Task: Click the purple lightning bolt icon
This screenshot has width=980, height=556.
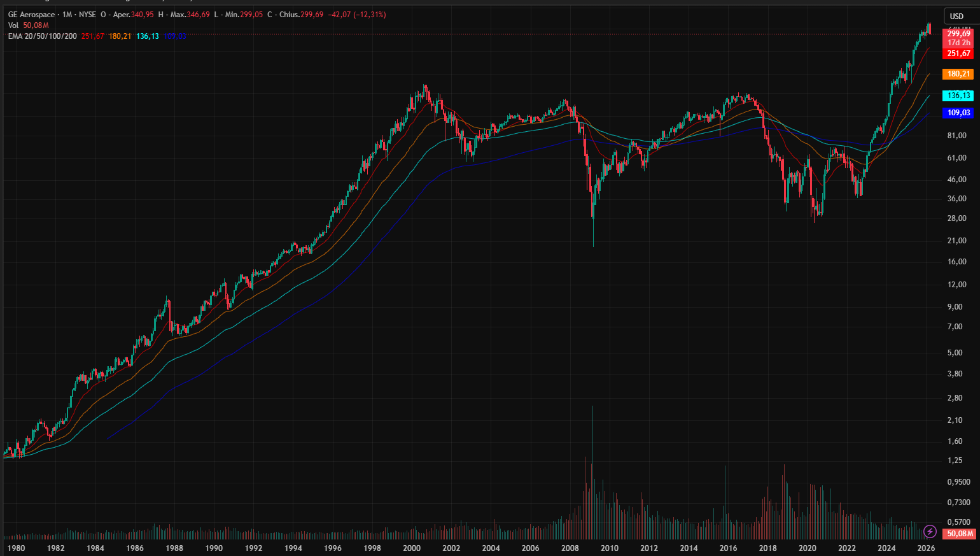Action: click(x=930, y=531)
